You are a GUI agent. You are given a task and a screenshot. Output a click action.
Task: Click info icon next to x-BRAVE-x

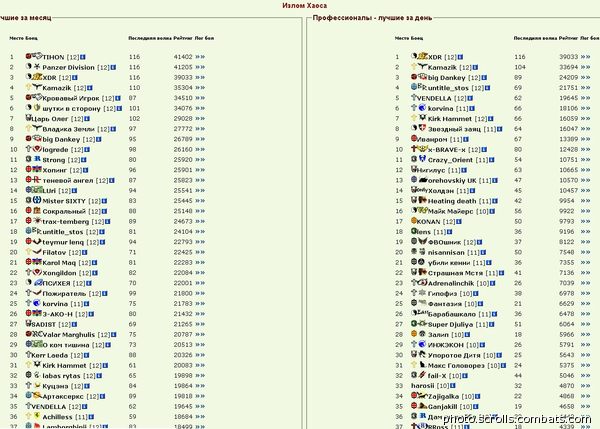click(484, 150)
